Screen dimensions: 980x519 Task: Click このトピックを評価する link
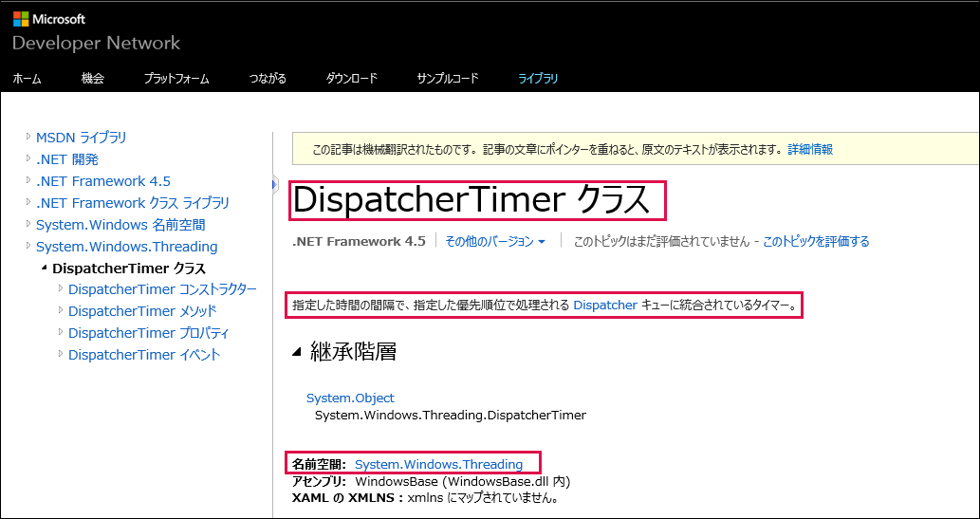pyautogui.click(x=816, y=241)
